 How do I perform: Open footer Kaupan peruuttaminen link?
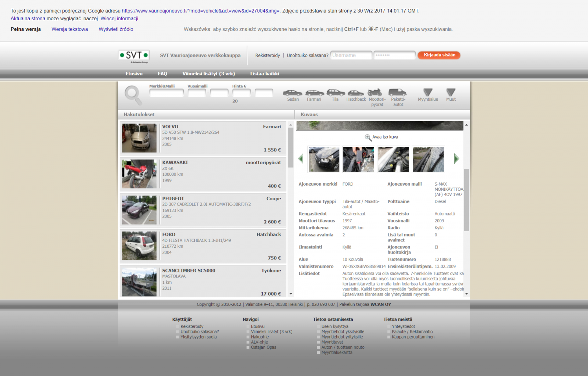click(413, 337)
